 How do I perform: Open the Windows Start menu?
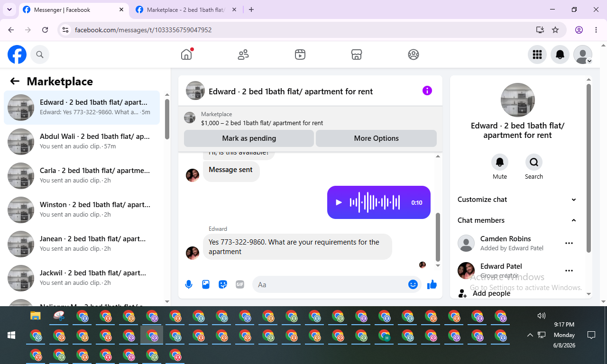(x=11, y=335)
